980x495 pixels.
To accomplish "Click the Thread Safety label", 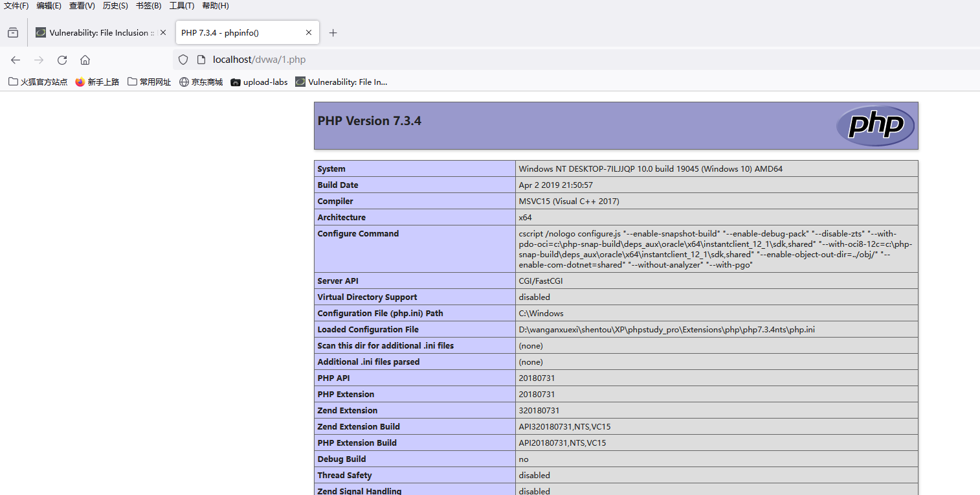I will (345, 476).
